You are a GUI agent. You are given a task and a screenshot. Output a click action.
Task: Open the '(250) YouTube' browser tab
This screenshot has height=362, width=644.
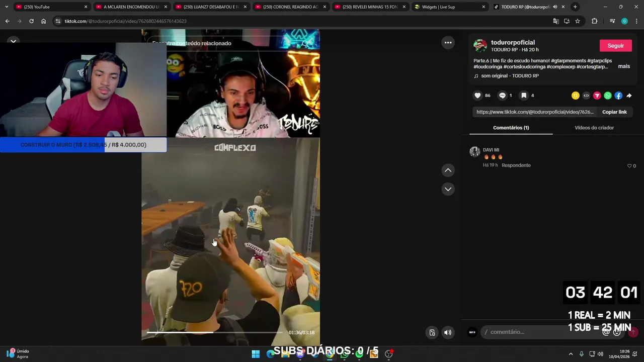tap(51, 7)
